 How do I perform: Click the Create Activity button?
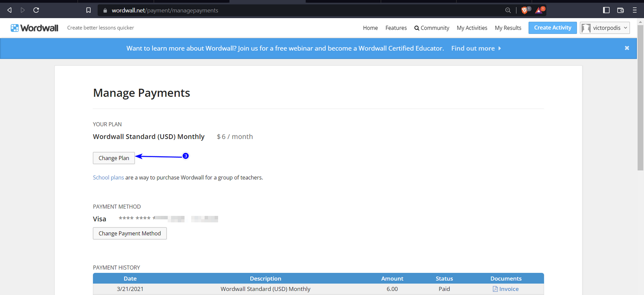tap(553, 28)
